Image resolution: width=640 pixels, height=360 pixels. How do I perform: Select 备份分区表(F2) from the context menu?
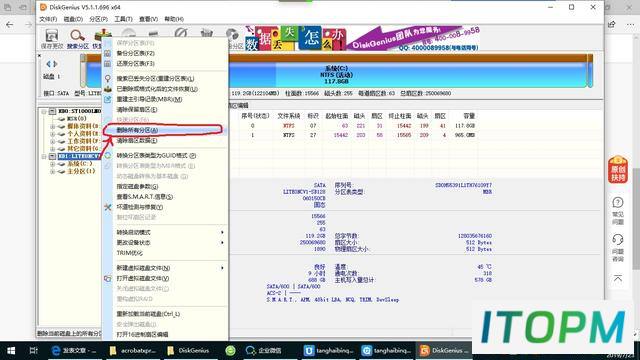point(135,53)
